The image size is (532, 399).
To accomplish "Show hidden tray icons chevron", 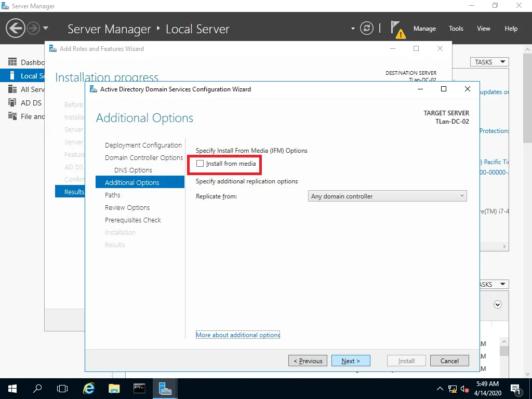I will [440, 389].
